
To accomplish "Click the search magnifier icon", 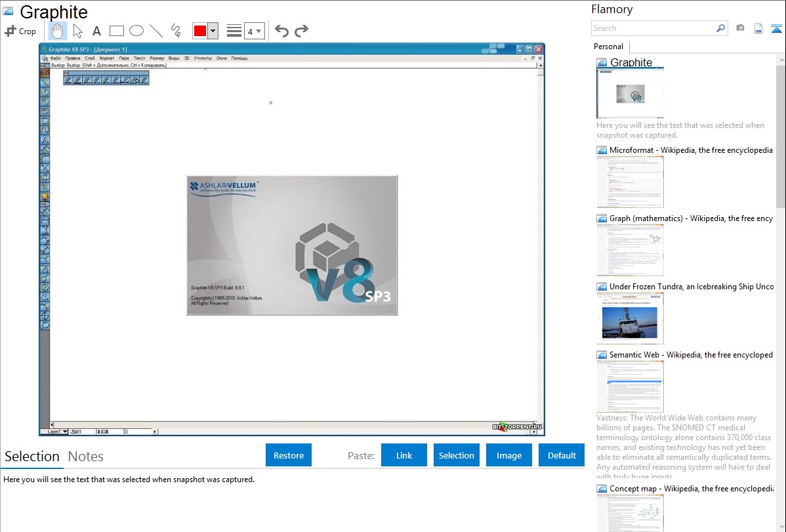I will 721,28.
